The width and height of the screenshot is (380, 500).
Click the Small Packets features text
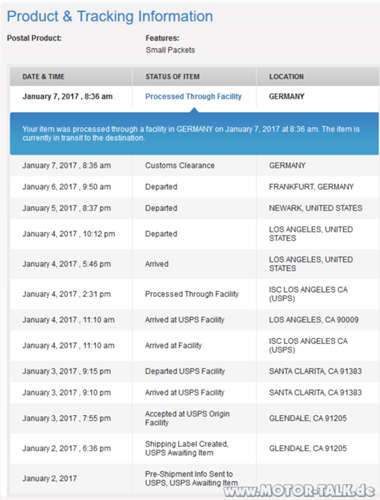[x=170, y=50]
